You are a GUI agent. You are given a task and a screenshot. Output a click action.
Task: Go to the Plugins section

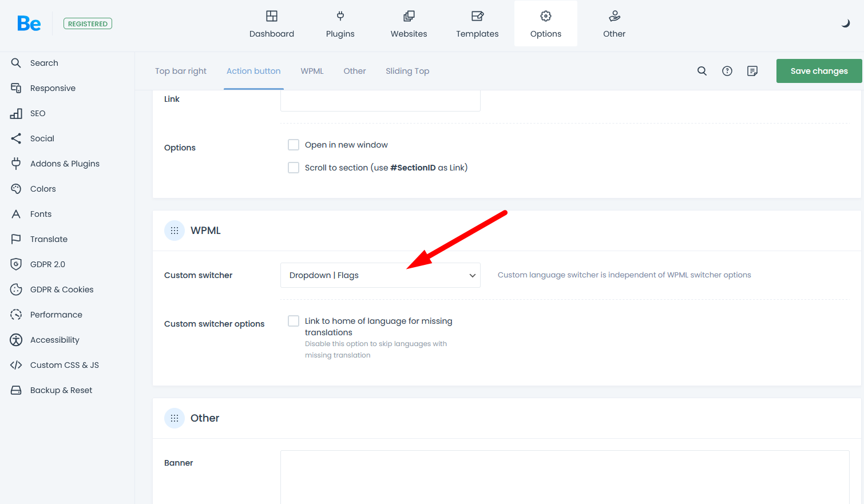[340, 24]
